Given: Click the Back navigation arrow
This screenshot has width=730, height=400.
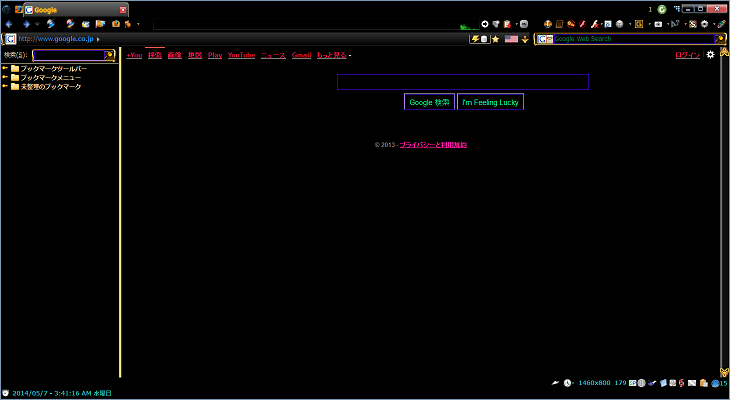Looking at the screenshot, I should [10, 23].
